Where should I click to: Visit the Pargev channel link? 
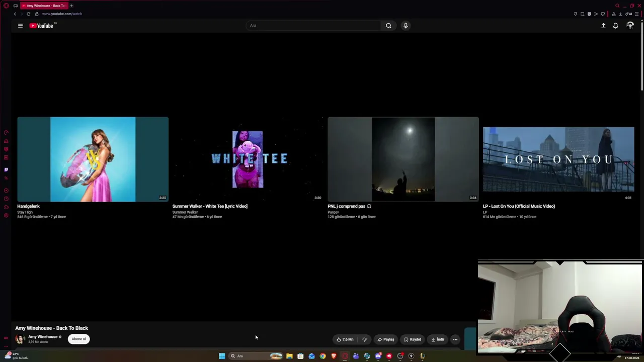pyautogui.click(x=333, y=212)
